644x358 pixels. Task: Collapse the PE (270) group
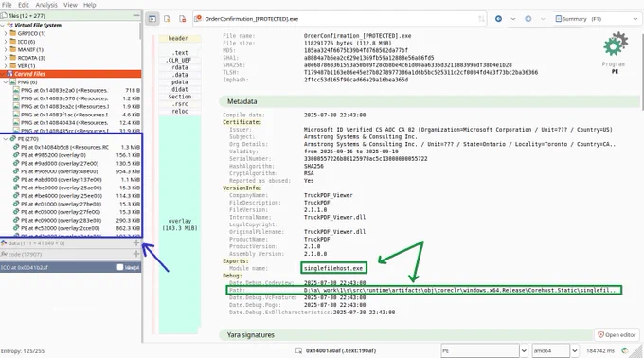(x=6, y=139)
